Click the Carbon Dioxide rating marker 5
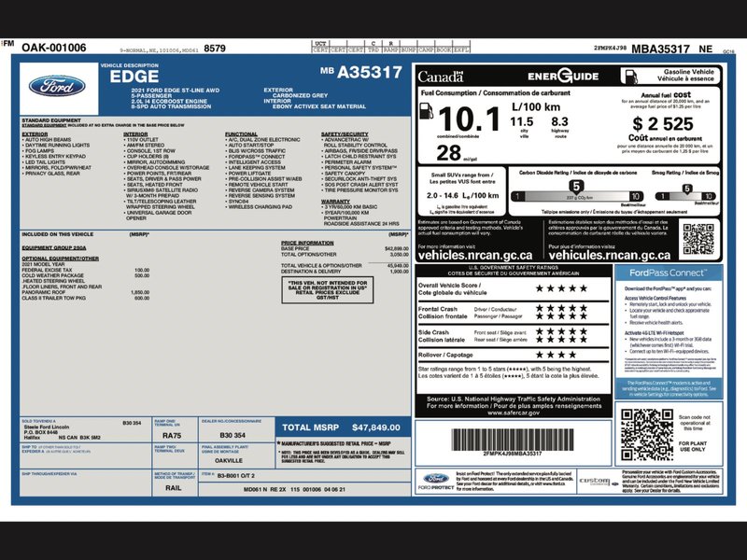Viewport: 747px width, 560px height. [576, 186]
